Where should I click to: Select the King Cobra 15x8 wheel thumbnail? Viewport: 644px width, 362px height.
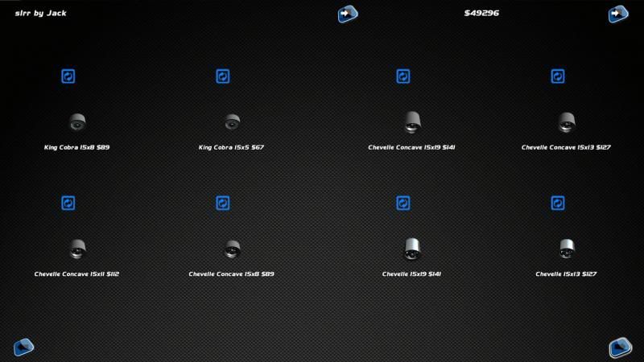(77, 122)
